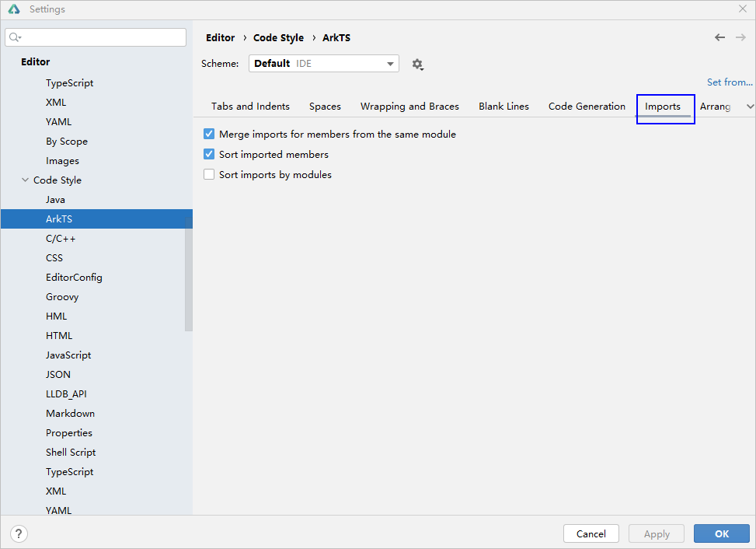Viewport: 756px width, 549px height.
Task: Switch to the Tabs and Indents tab
Action: point(250,107)
